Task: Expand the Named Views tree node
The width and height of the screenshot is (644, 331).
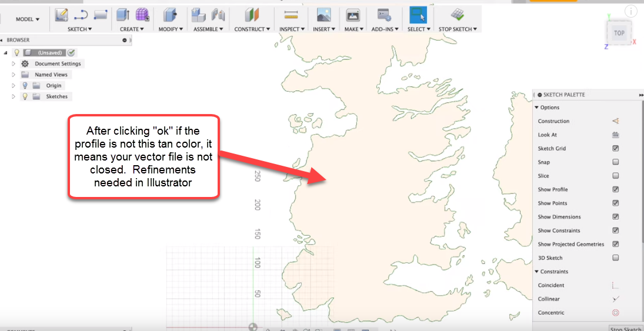Action: click(x=13, y=75)
